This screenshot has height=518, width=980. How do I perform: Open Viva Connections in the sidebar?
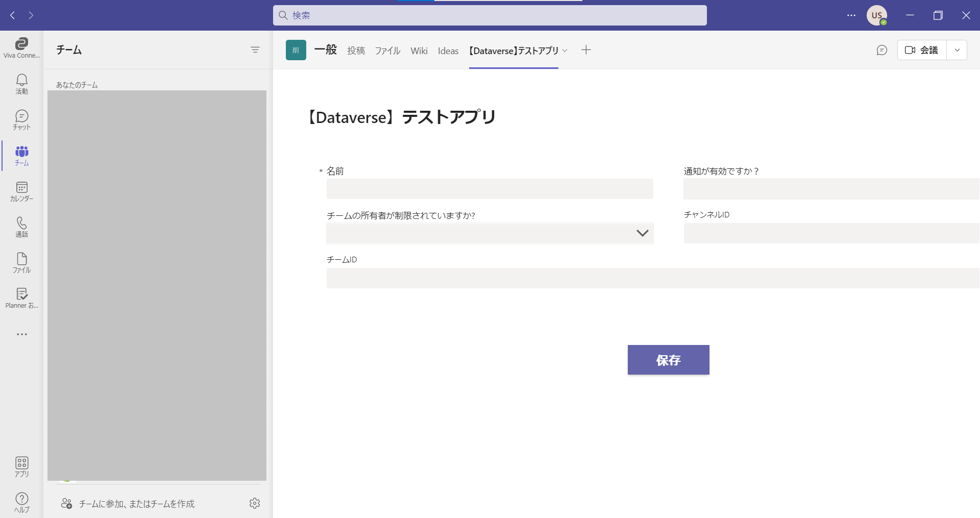[x=21, y=48]
